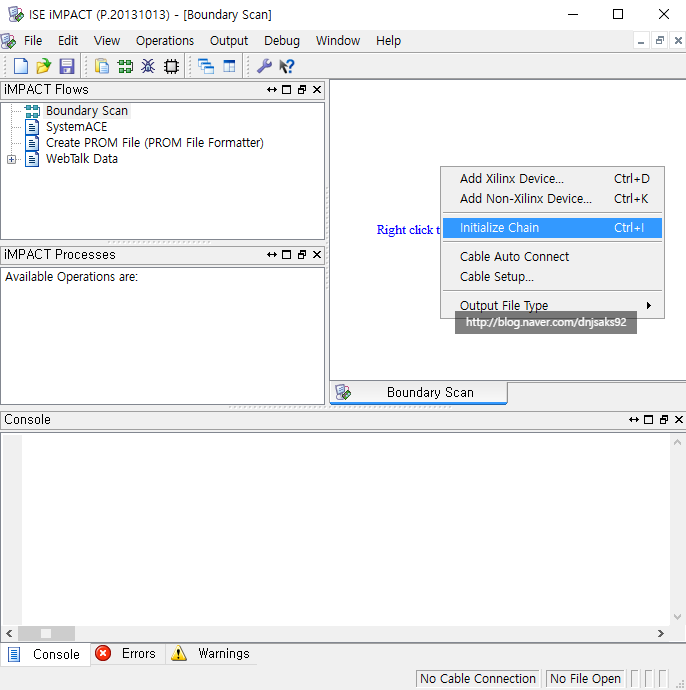Image resolution: width=686 pixels, height=690 pixels.
Task: Switch to the Boundary Scan document tab
Action: (418, 393)
